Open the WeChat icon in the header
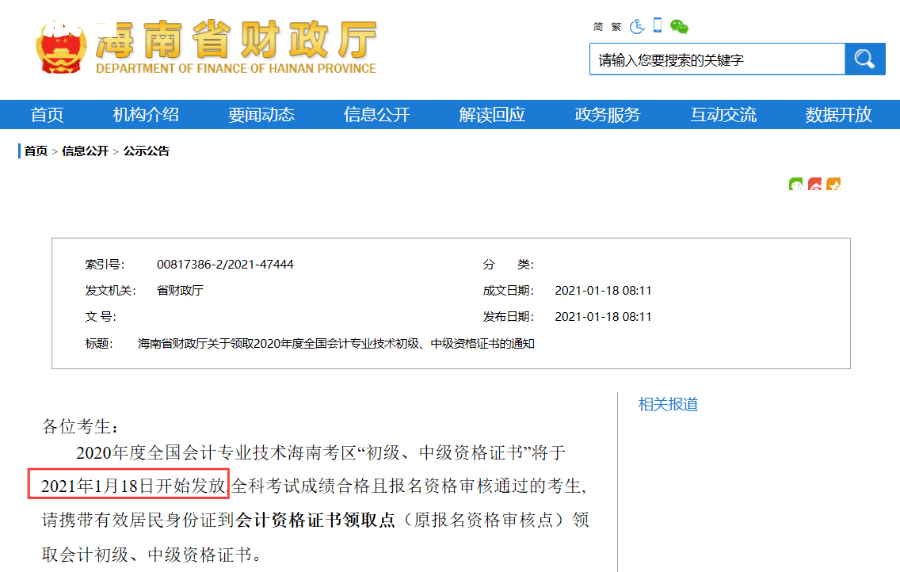The width and height of the screenshot is (900, 572). tap(679, 26)
